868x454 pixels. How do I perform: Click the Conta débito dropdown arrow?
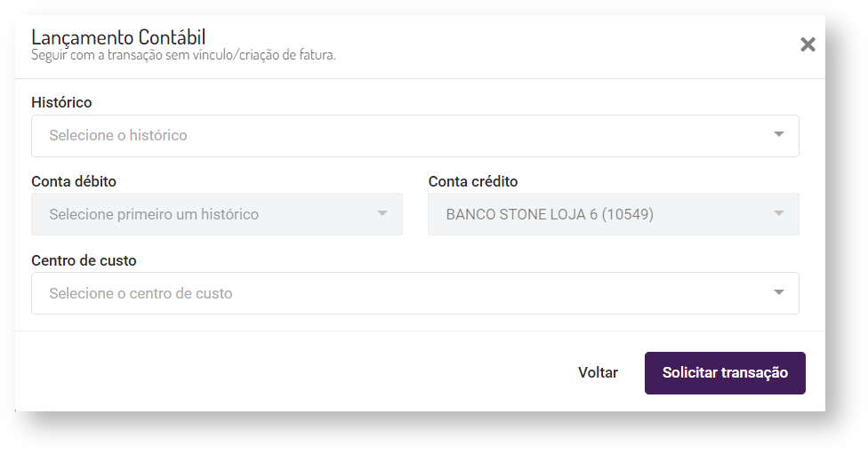pos(382,214)
